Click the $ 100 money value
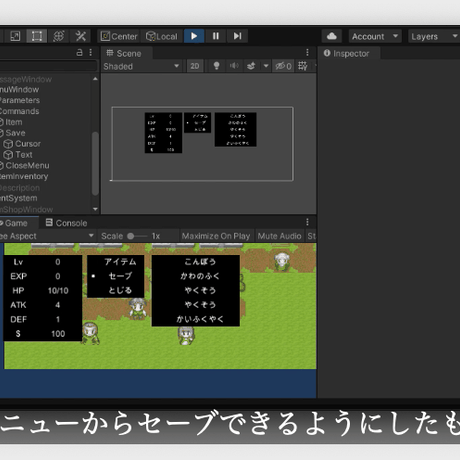 pyautogui.click(x=58, y=334)
